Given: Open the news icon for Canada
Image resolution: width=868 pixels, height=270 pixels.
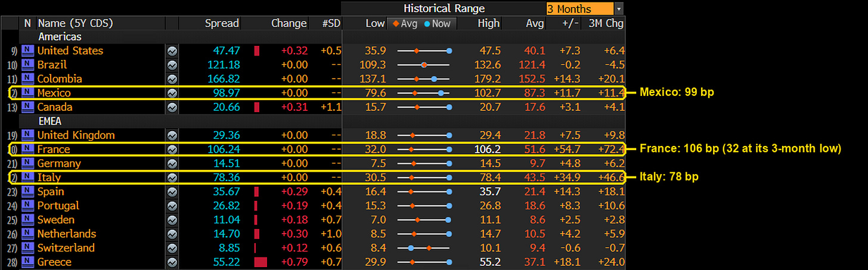Looking at the screenshot, I should tap(27, 107).
